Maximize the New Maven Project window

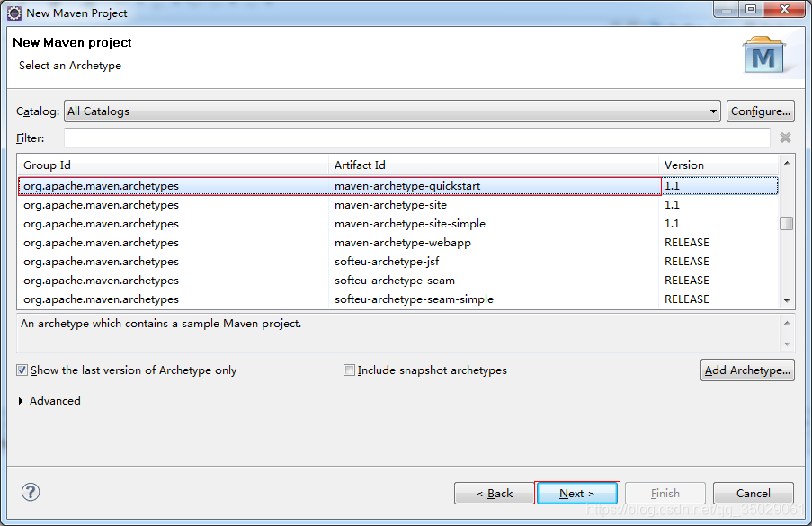pyautogui.click(x=751, y=9)
